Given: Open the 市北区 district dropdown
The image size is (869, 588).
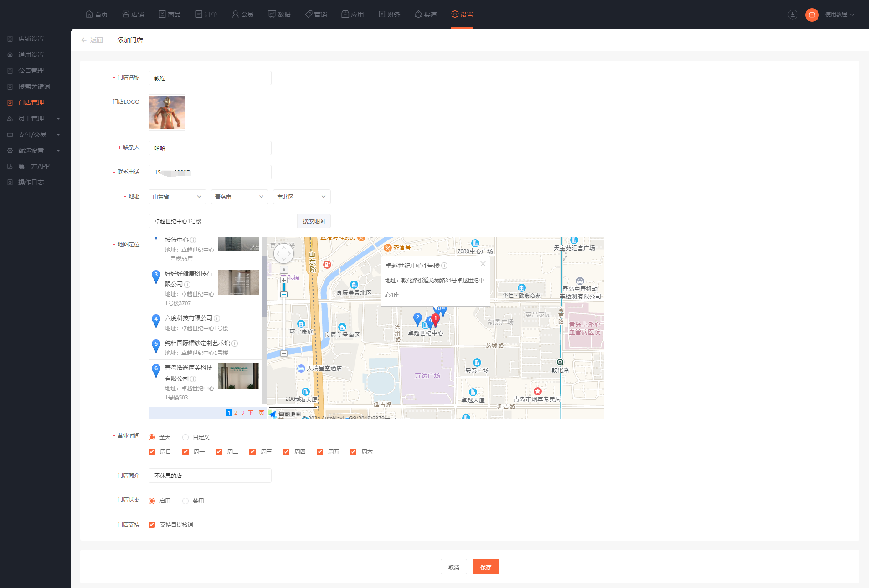Looking at the screenshot, I should [302, 197].
